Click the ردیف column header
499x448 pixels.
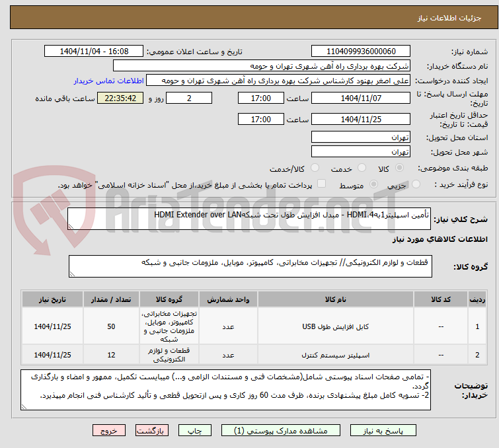tap(477, 299)
